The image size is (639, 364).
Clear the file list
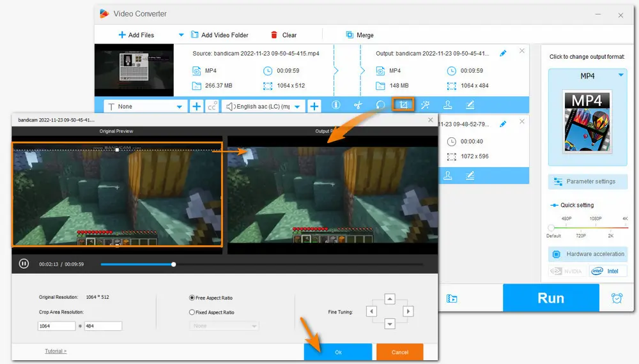pos(284,35)
